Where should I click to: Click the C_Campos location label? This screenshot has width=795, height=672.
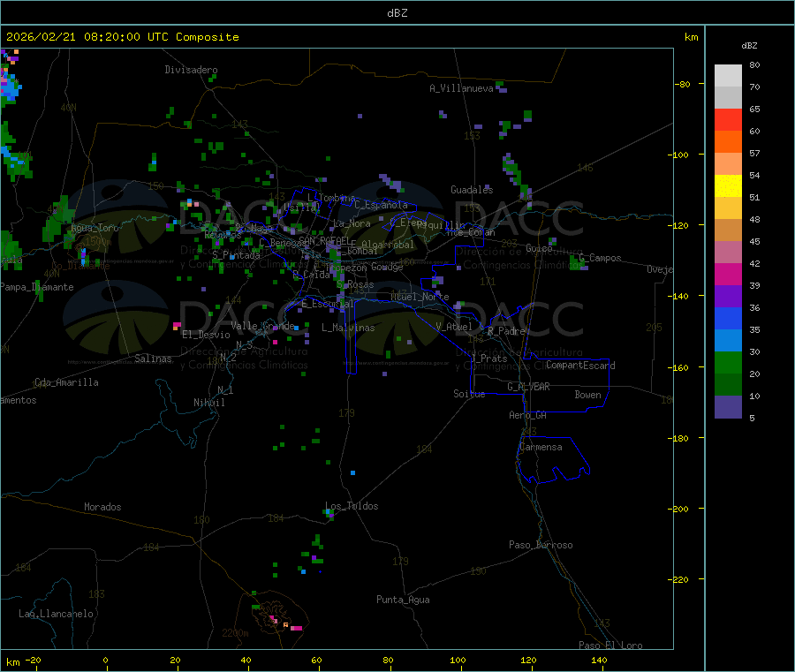pos(600,258)
